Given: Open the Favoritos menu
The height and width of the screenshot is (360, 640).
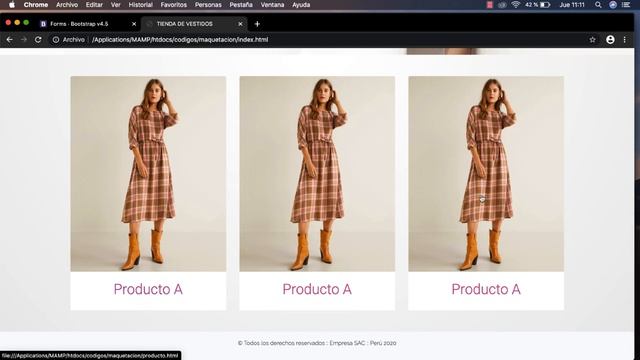Looking at the screenshot, I should [173, 5].
